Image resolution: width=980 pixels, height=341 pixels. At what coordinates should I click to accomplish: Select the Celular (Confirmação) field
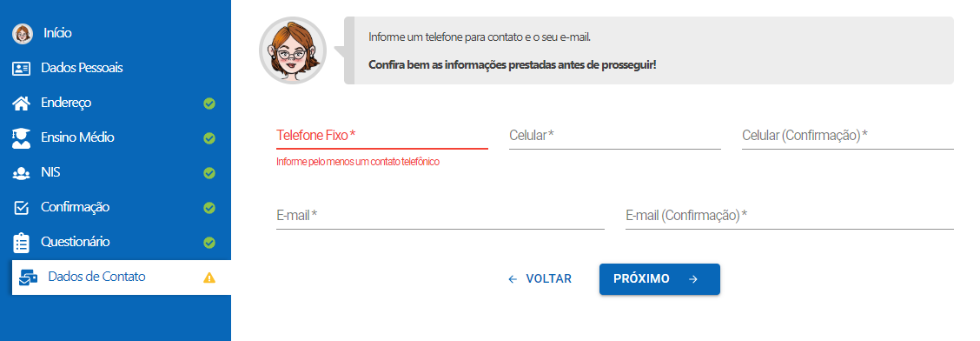click(847, 136)
